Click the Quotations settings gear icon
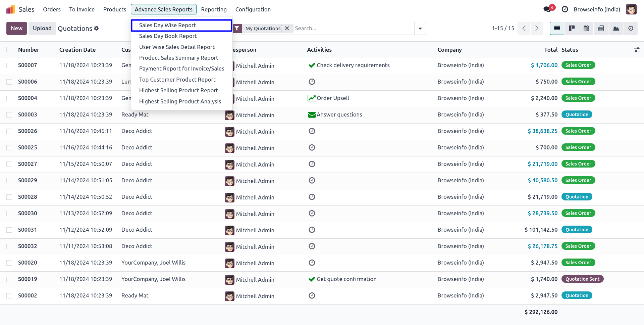Viewport: 644px width, 325px height. pyautogui.click(x=97, y=28)
